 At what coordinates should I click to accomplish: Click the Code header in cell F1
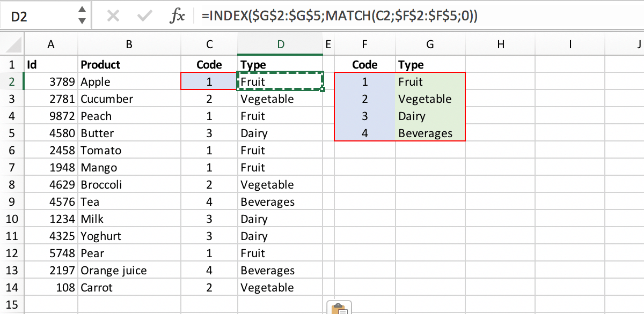tap(364, 64)
